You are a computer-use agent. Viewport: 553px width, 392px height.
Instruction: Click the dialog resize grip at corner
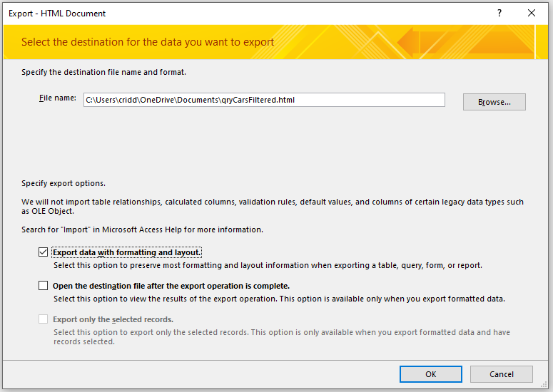(544, 385)
